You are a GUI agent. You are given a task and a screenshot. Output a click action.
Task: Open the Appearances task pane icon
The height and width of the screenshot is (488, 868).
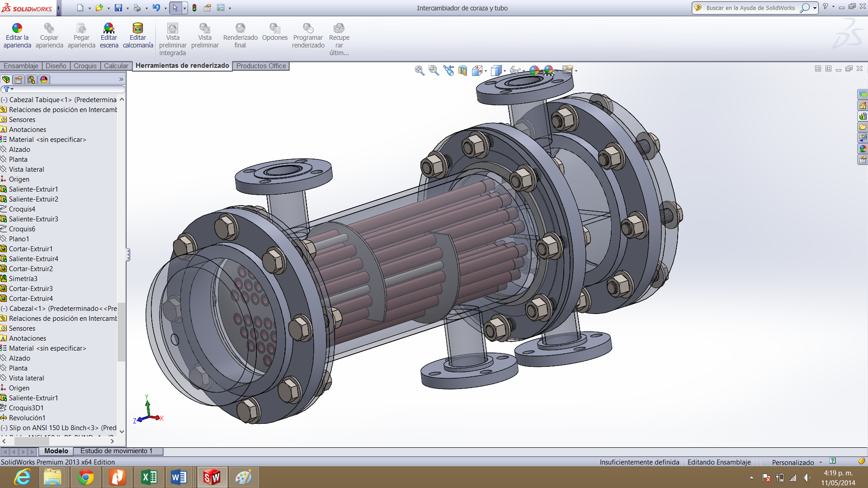[863, 149]
